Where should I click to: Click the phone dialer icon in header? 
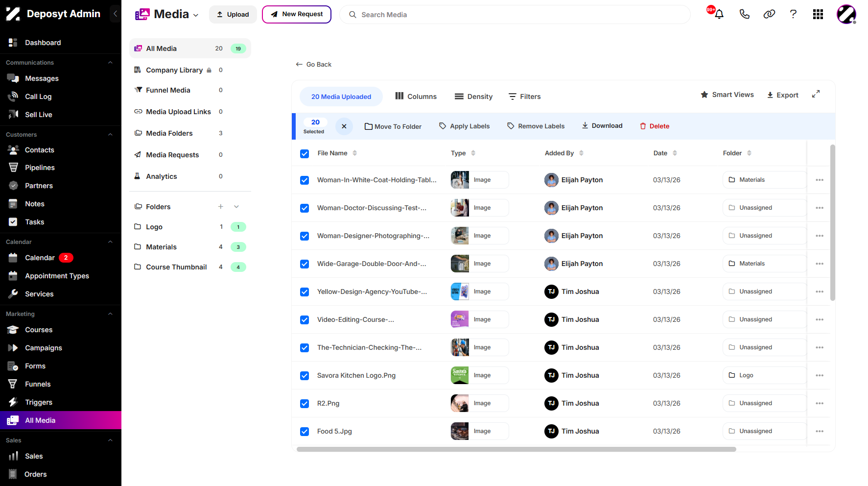click(x=744, y=14)
